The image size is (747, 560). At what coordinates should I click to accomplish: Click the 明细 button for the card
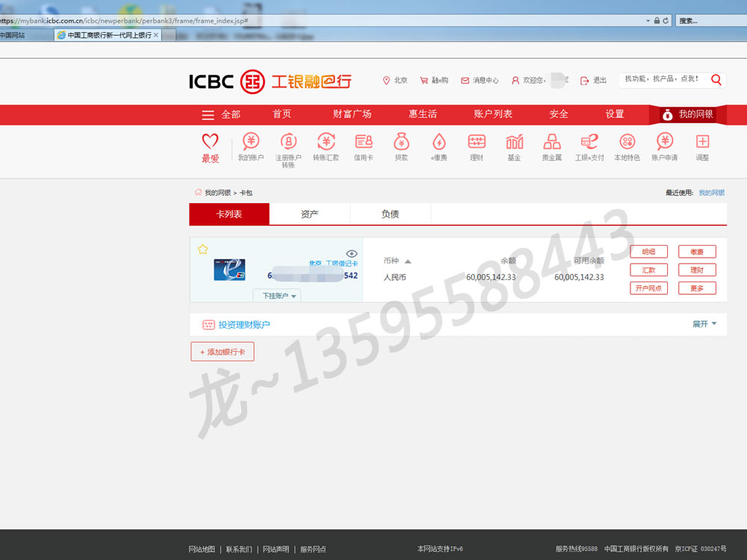tap(648, 252)
